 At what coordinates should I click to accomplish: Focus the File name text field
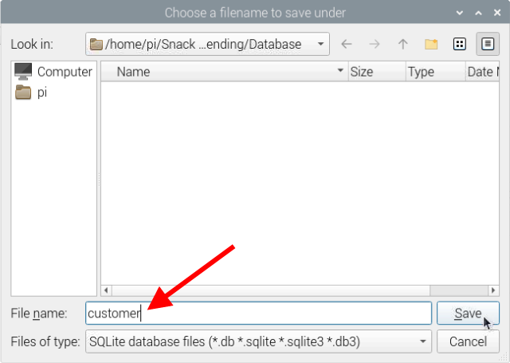click(258, 313)
